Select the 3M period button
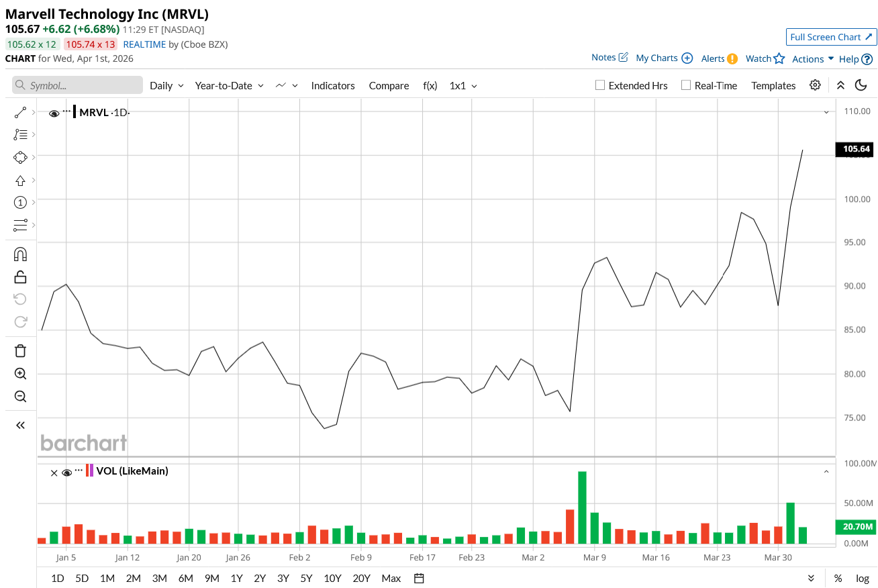This screenshot has width=878, height=588. coord(159,578)
